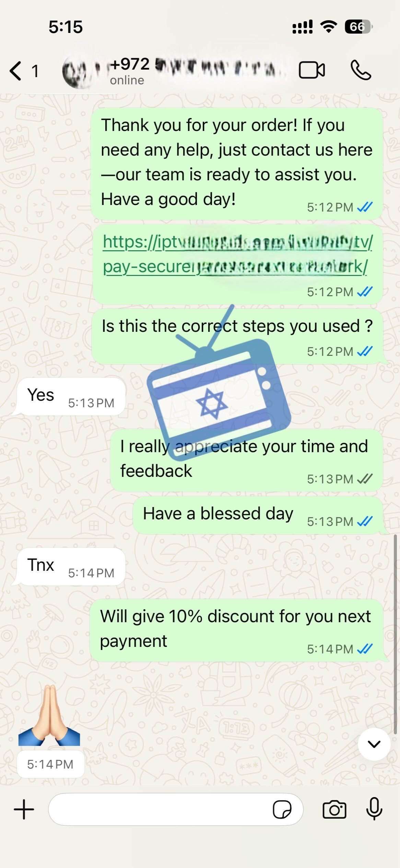The width and height of the screenshot is (400, 868).
Task: Start a voice call using phone icon
Action: coord(361,70)
